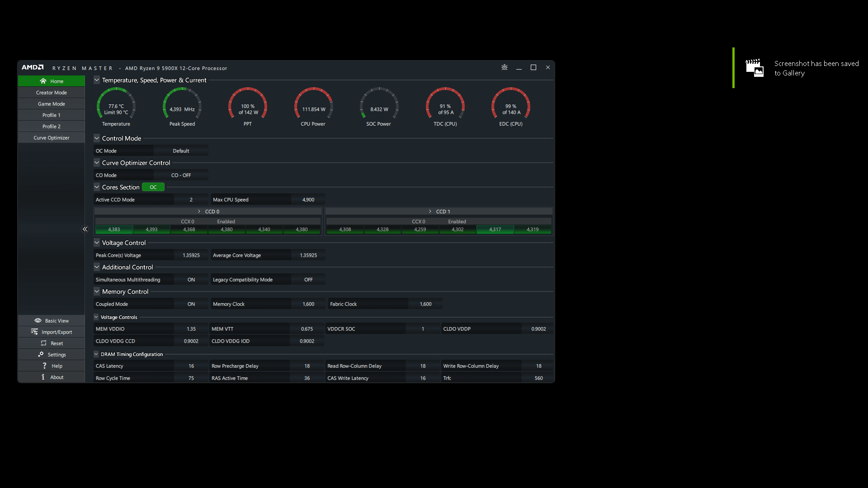The image size is (868, 488).
Task: Click the Import/Export icon
Action: [34, 332]
